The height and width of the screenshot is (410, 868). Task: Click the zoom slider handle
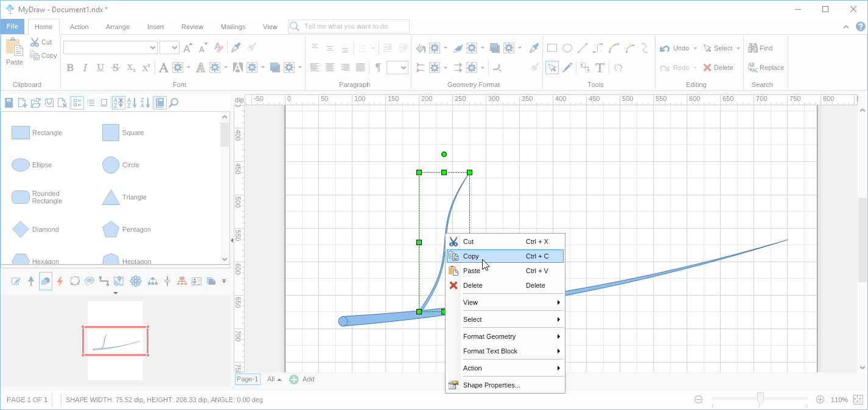coord(760,398)
